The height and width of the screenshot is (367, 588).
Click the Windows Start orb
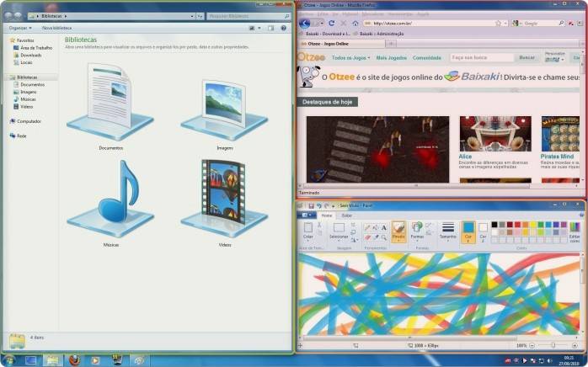tap(8, 360)
